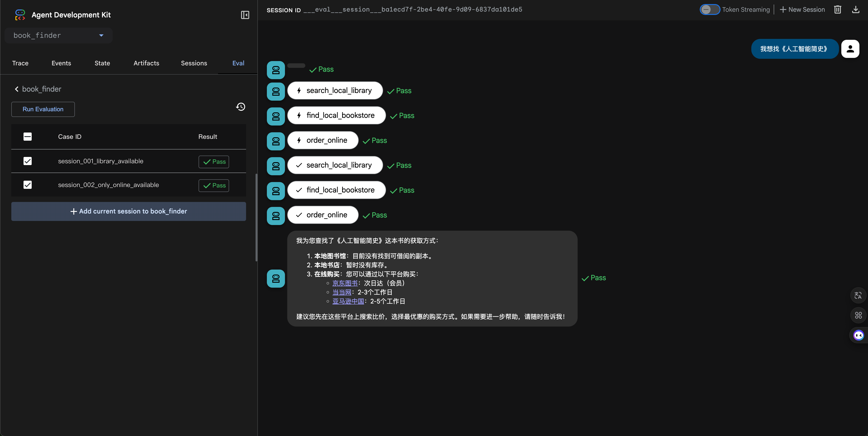The width and height of the screenshot is (868, 436).
Task: Uncheck session_001_library_available checkbox
Action: point(28,161)
